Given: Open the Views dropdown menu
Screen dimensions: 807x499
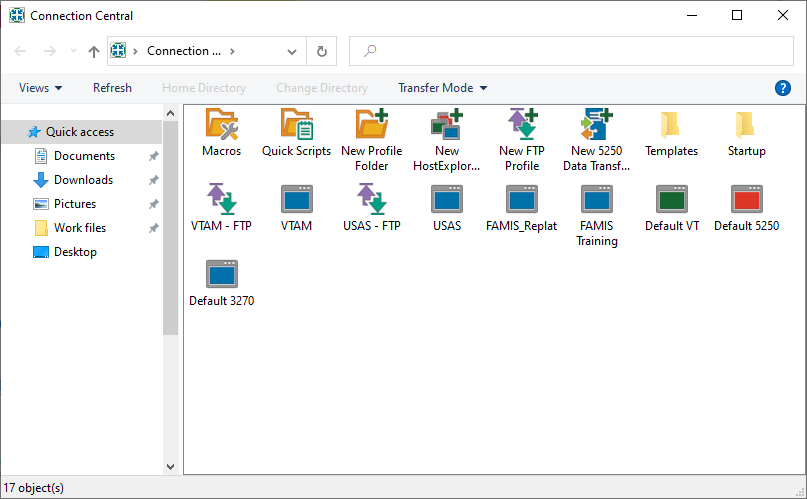Looking at the screenshot, I should click(x=40, y=88).
